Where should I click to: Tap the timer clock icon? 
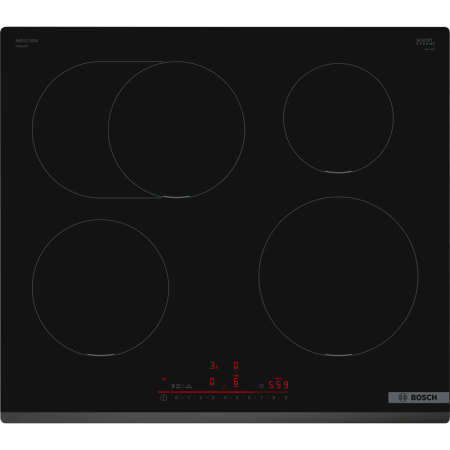click(x=261, y=386)
